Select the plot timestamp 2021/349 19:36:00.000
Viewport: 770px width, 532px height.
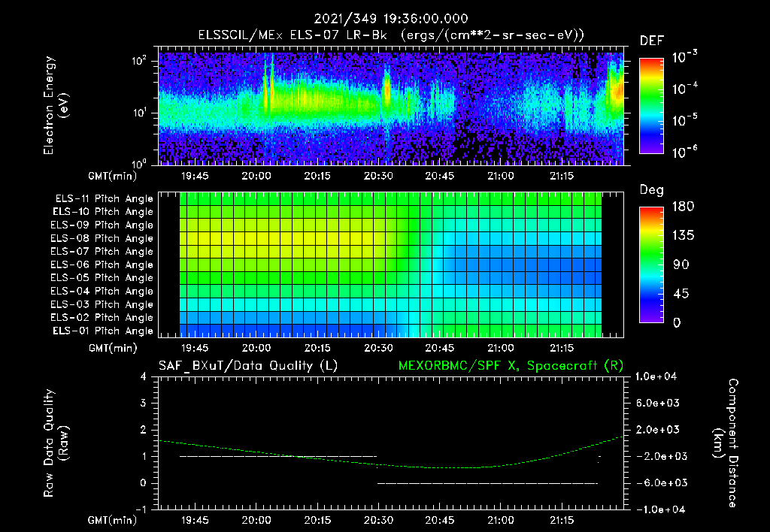click(x=391, y=19)
